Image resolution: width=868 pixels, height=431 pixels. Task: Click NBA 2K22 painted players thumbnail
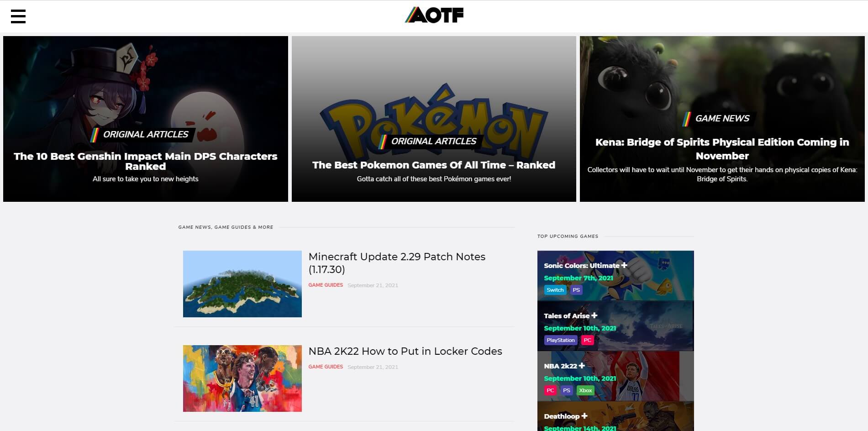pyautogui.click(x=242, y=378)
